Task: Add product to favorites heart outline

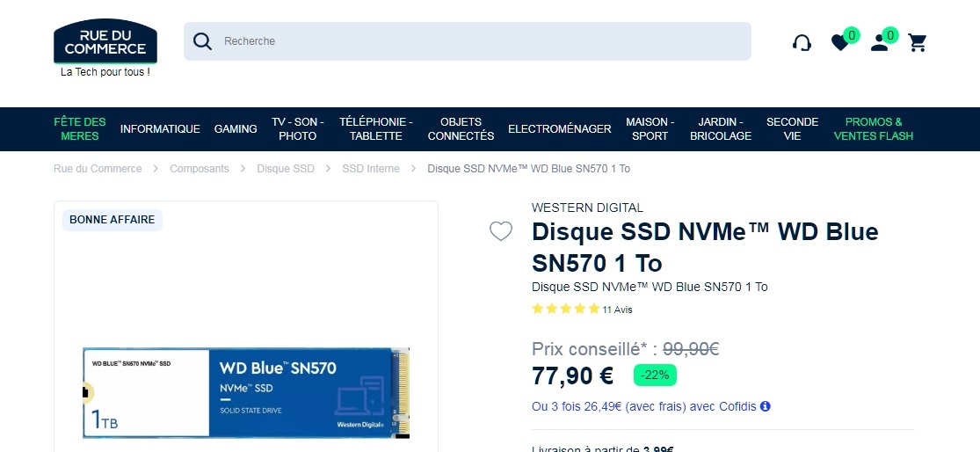Action: point(501,231)
